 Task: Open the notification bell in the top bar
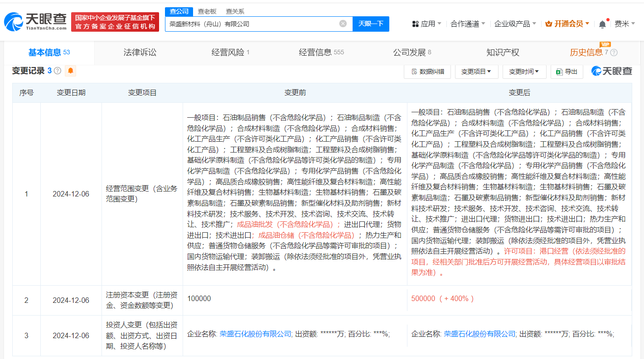[x=602, y=24]
